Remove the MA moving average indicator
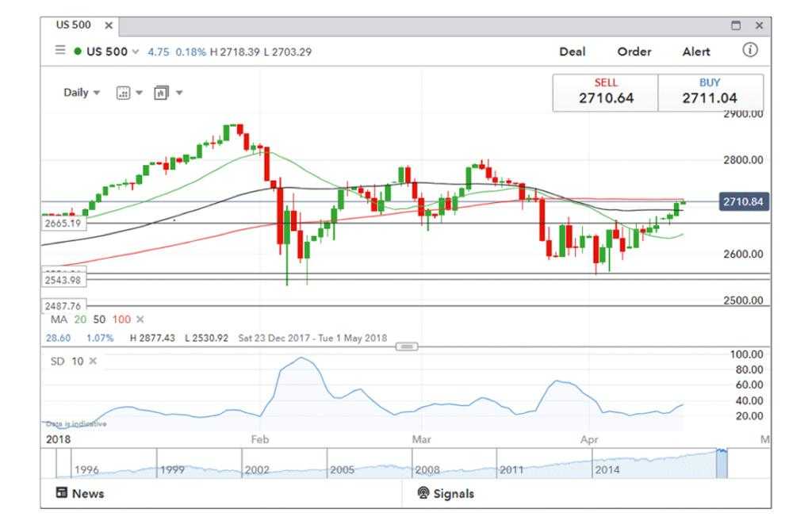812x532 pixels. tap(140, 320)
